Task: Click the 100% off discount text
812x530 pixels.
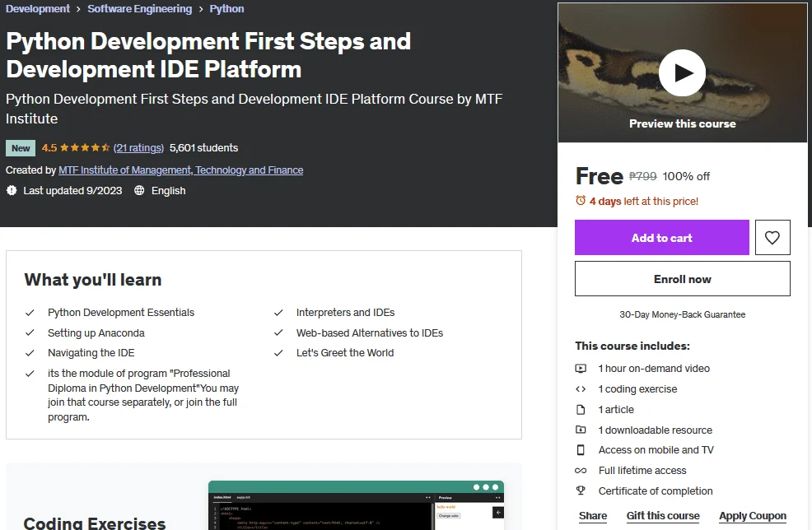Action: tap(686, 176)
